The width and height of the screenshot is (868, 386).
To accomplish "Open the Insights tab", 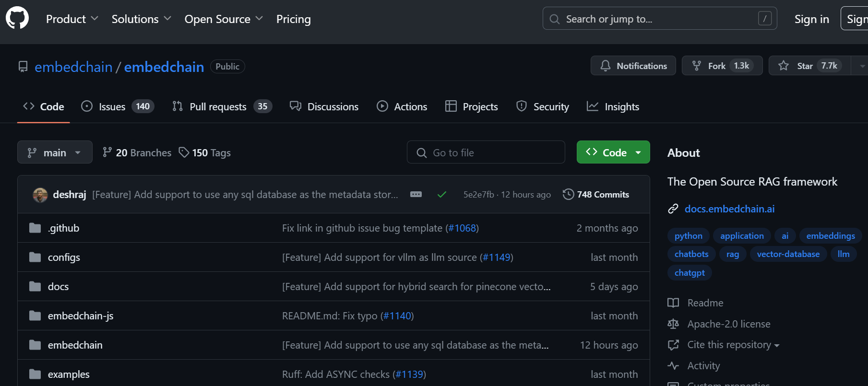I will click(613, 106).
